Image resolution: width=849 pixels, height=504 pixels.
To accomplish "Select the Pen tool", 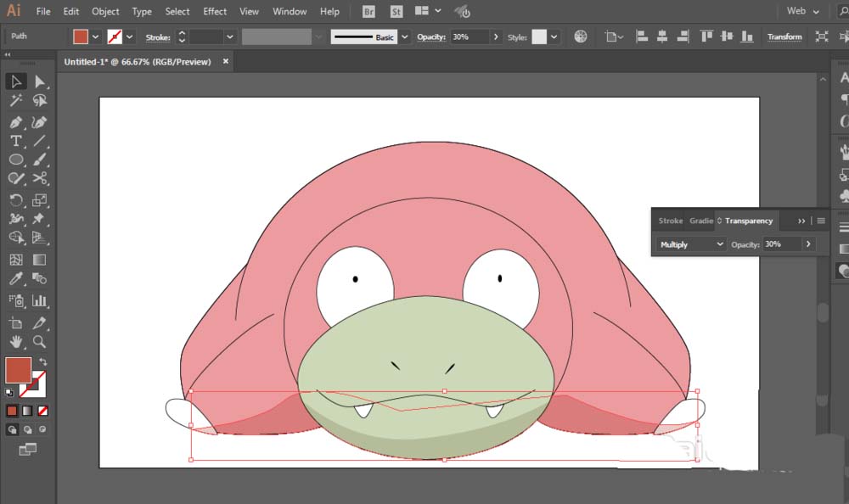I will 15,122.
